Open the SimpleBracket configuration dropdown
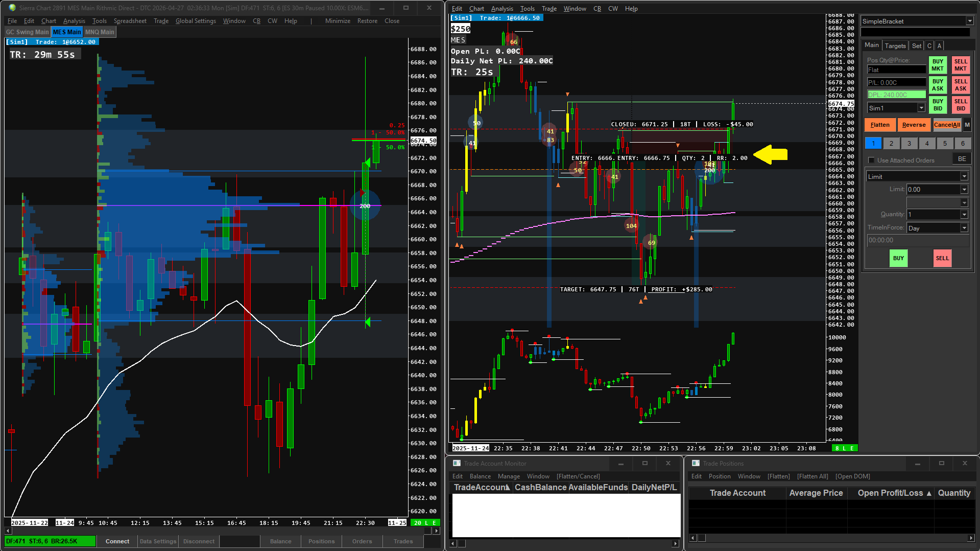This screenshot has width=980, height=551. pos(969,21)
